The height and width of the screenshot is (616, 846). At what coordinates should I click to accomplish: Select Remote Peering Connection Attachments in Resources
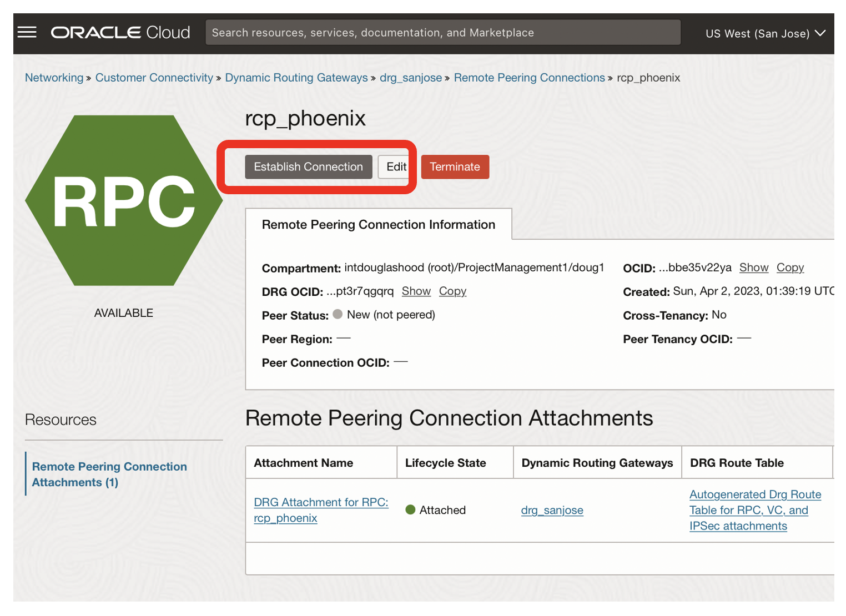(109, 474)
